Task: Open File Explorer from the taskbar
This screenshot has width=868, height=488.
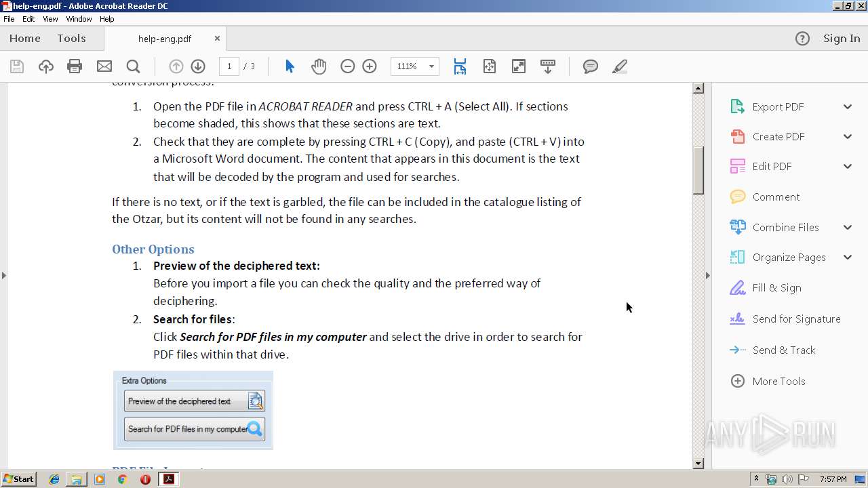Action: (77, 479)
